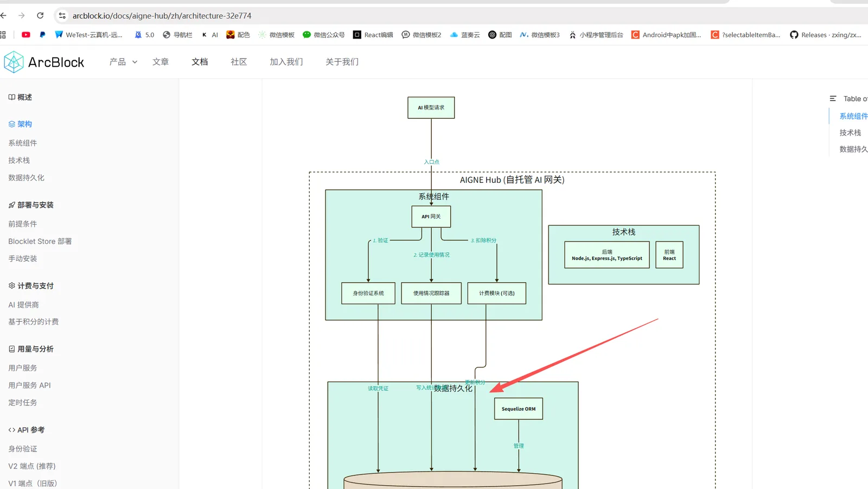Go back to the previous browser page
The width and height of the screenshot is (868, 489).
[4, 16]
